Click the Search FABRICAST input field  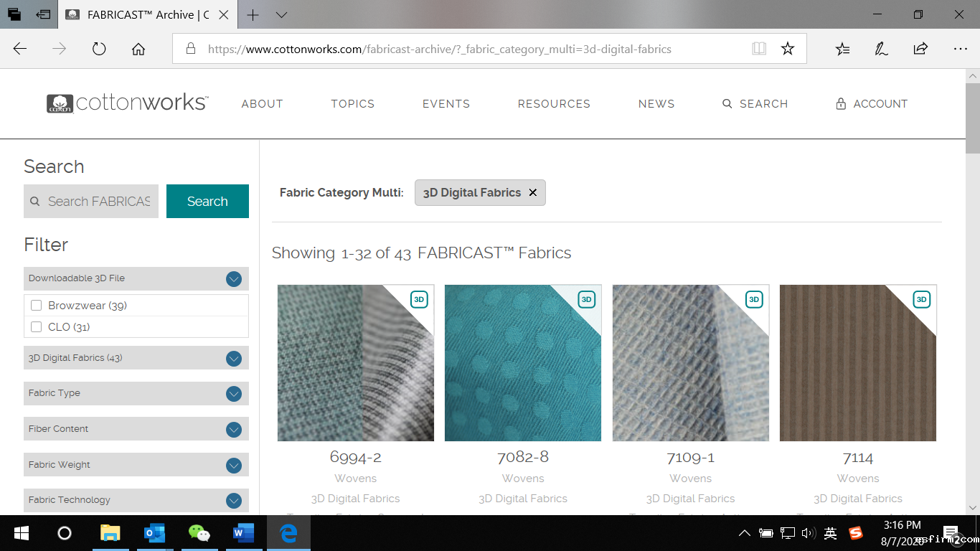[x=98, y=202]
